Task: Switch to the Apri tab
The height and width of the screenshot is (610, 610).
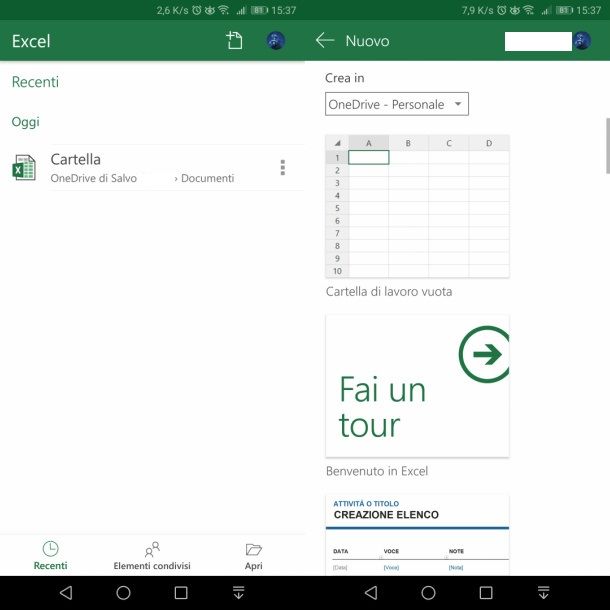Action: pos(254,556)
